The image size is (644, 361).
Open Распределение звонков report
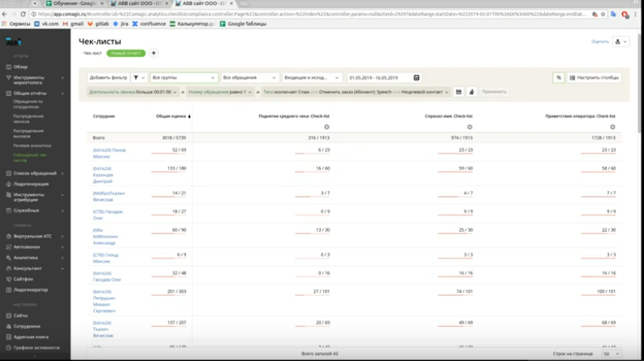pyautogui.click(x=28, y=119)
